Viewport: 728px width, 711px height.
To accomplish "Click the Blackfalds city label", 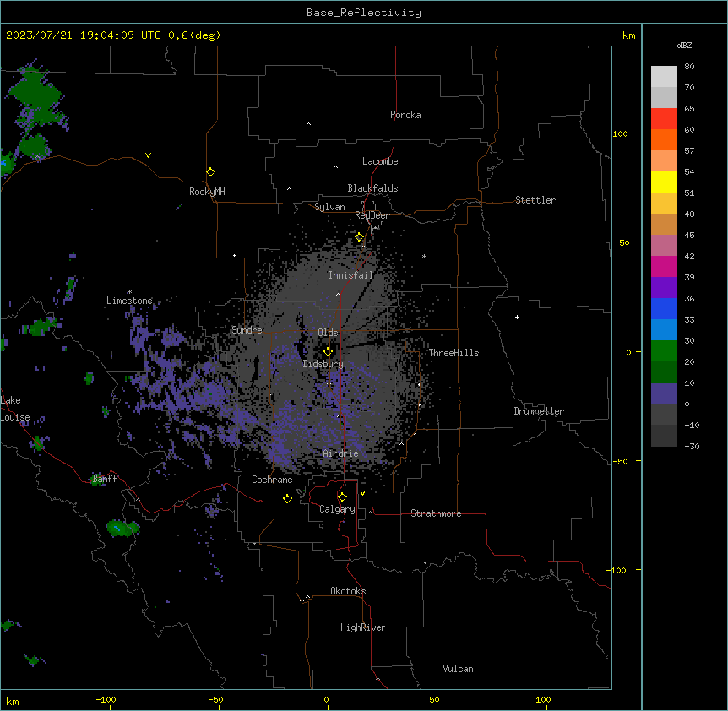I will [x=372, y=188].
